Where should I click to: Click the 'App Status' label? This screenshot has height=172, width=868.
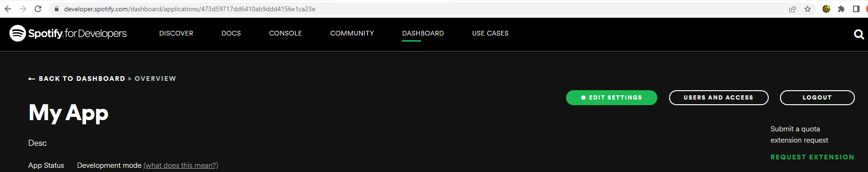pos(46,165)
